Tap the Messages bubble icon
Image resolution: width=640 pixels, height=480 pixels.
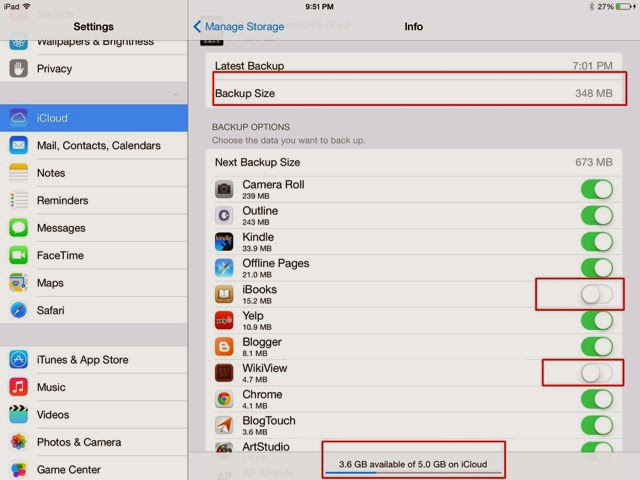click(x=19, y=228)
